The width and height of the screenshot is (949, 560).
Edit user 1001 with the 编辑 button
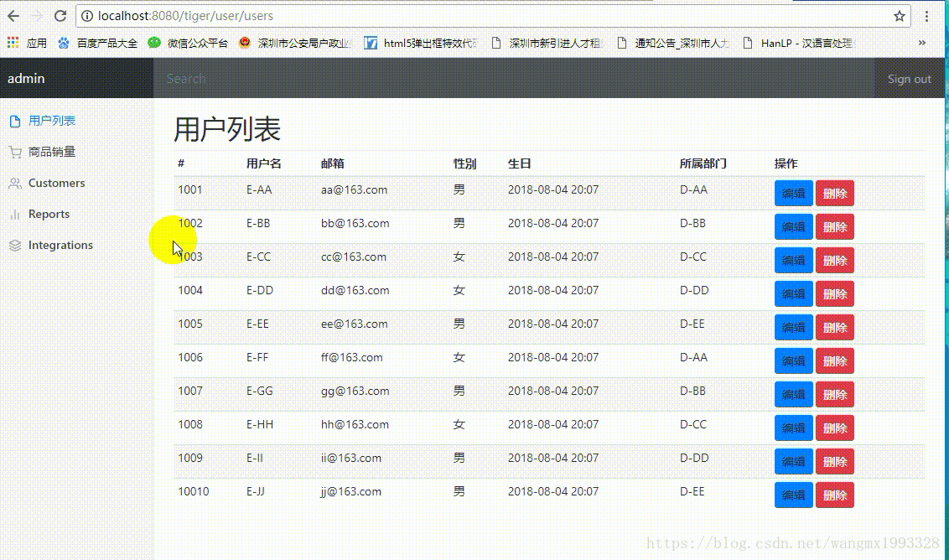point(793,193)
